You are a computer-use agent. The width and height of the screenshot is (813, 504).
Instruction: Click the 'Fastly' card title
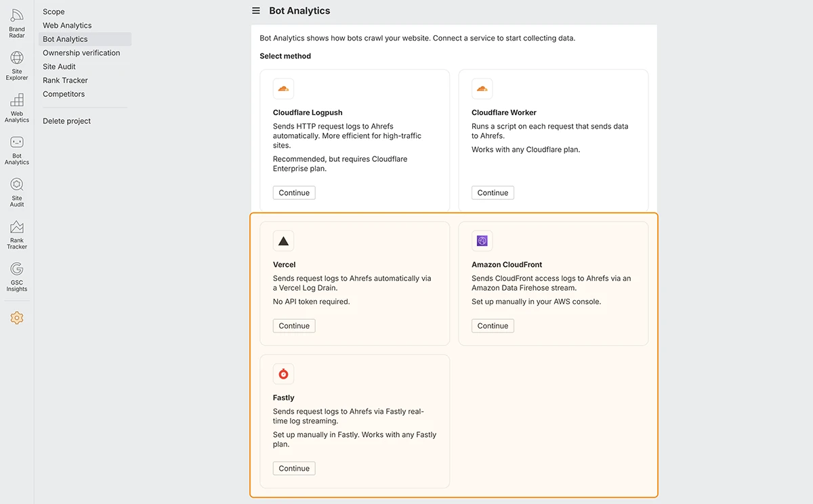pos(284,398)
